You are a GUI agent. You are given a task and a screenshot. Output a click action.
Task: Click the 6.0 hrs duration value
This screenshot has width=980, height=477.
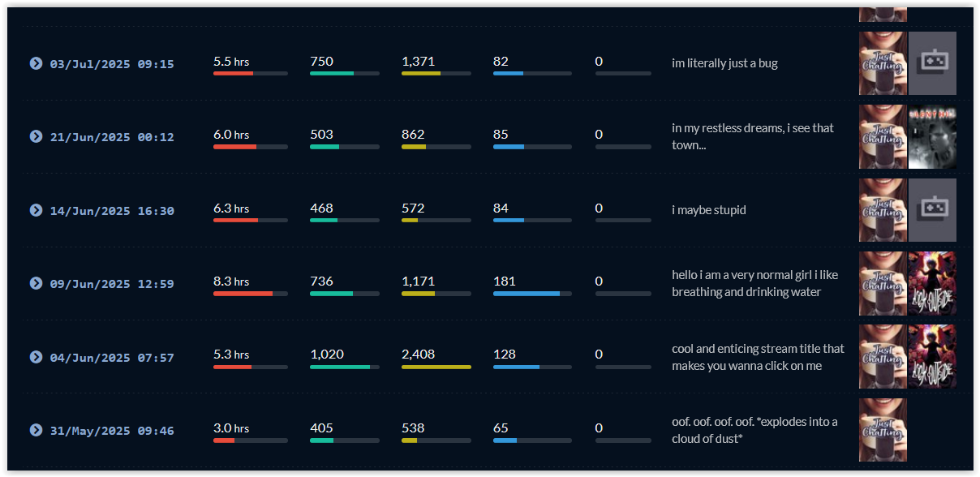point(231,135)
